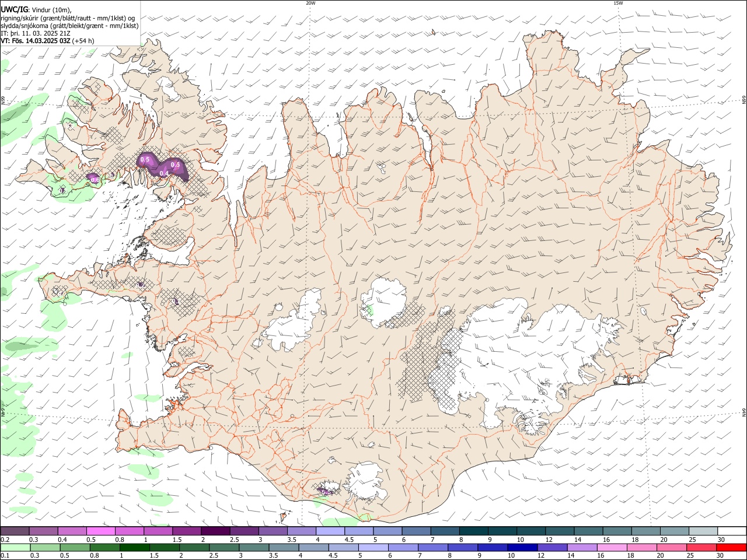
Task: Click the '30' number under the rain scale
Action: [721, 556]
